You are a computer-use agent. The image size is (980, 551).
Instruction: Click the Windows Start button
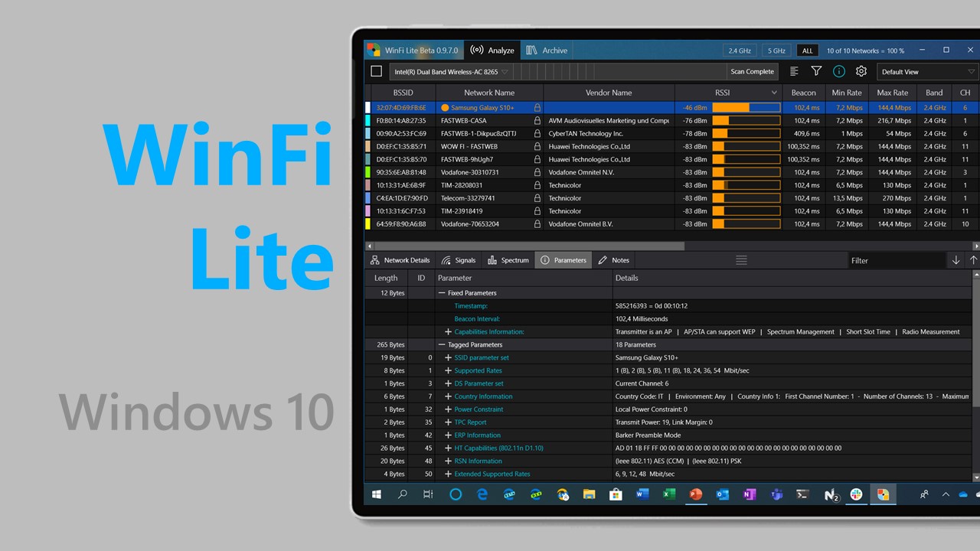click(x=377, y=494)
